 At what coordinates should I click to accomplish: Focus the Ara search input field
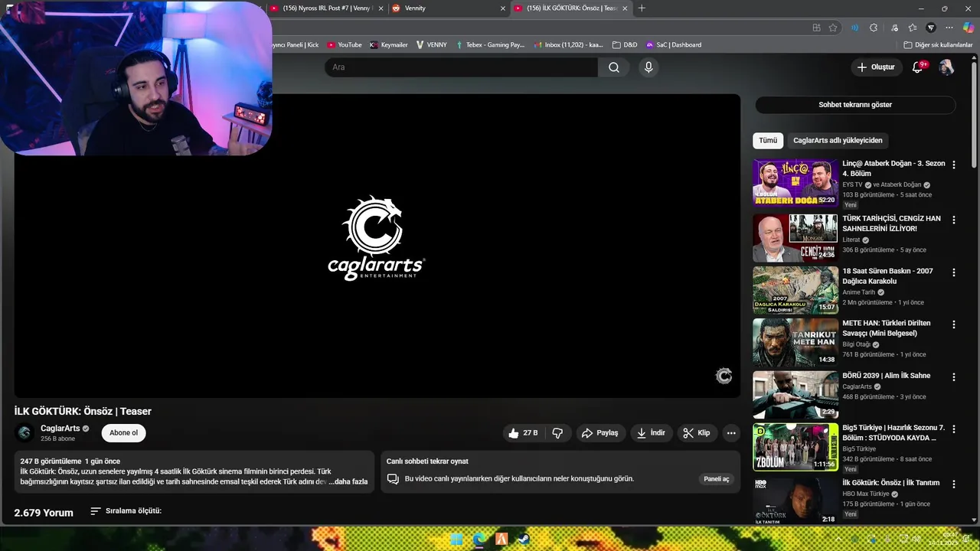pyautogui.click(x=461, y=67)
